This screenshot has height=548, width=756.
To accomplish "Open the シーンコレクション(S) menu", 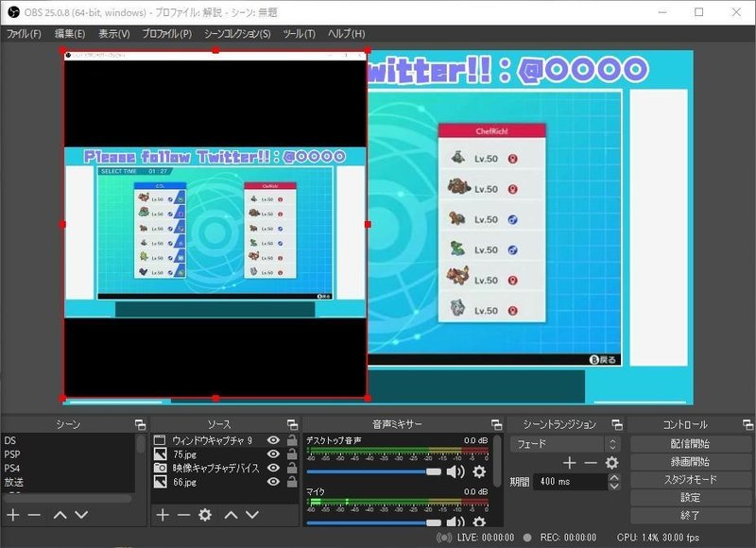I will coord(237,34).
